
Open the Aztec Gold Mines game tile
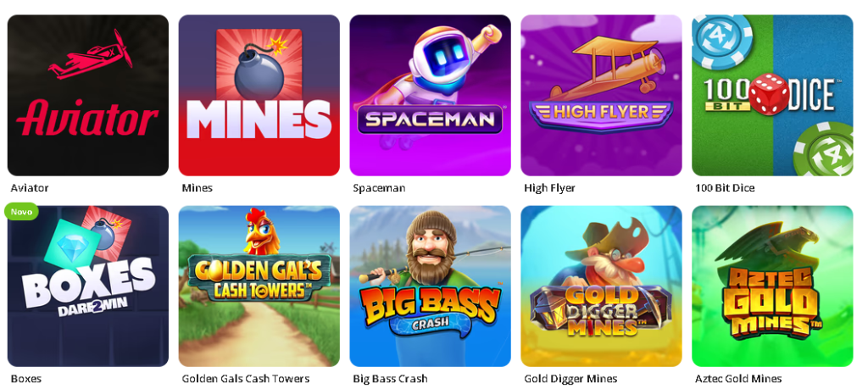click(x=772, y=286)
